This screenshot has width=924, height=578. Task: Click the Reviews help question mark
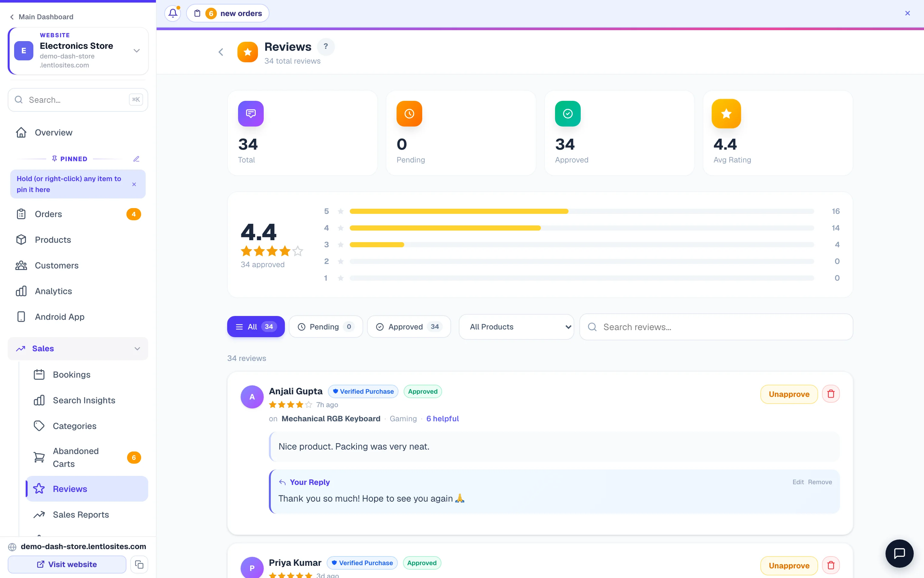pyautogui.click(x=326, y=46)
